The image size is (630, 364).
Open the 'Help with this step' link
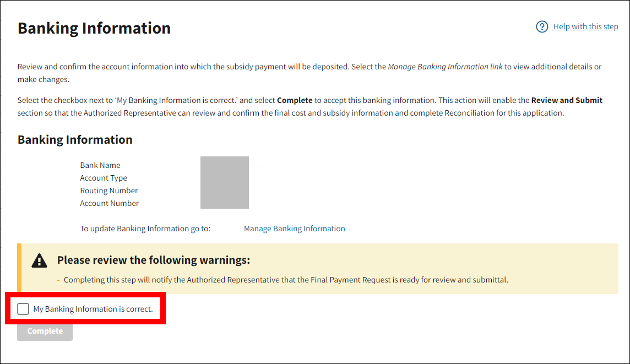(x=585, y=26)
